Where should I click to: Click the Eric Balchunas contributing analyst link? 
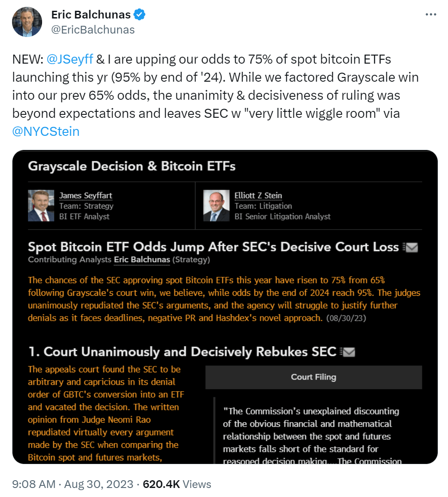tap(142, 260)
